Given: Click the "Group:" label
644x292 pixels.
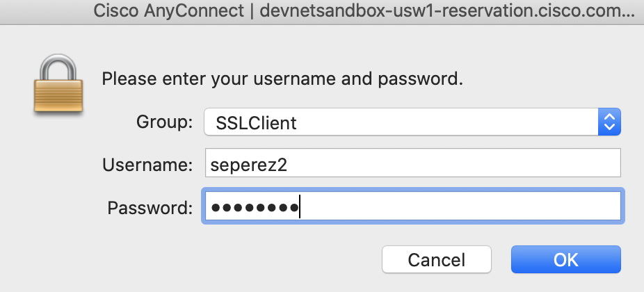Looking at the screenshot, I should pos(164,123).
